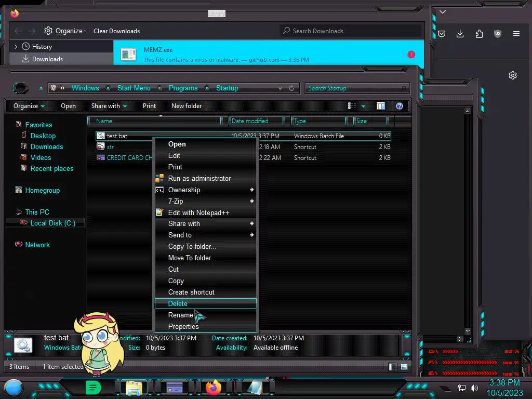Sort by Date modified column
This screenshot has height=399, width=532.
coord(257,121)
